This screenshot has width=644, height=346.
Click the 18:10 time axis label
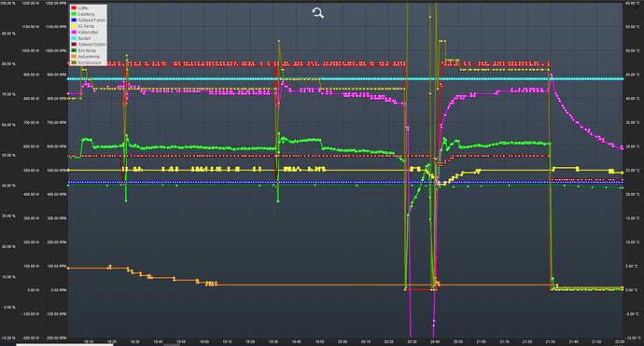click(89, 341)
